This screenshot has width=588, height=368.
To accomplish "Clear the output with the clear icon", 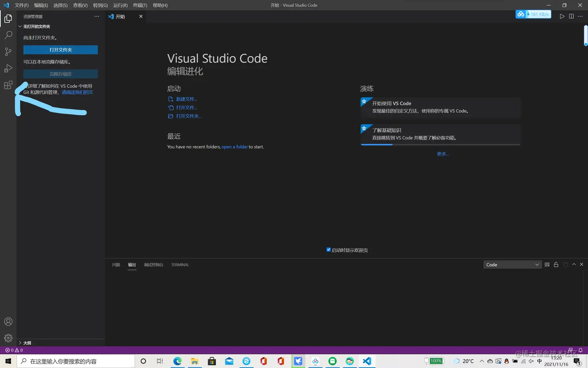I will tap(547, 265).
